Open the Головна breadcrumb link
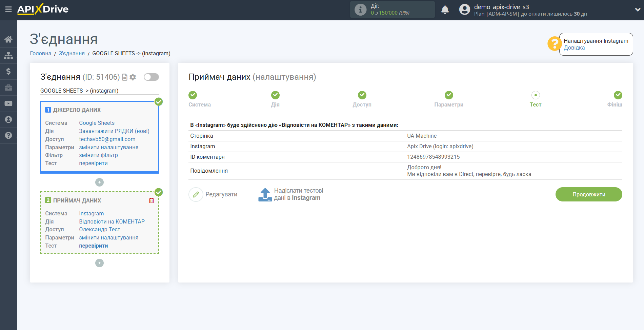 [41, 53]
